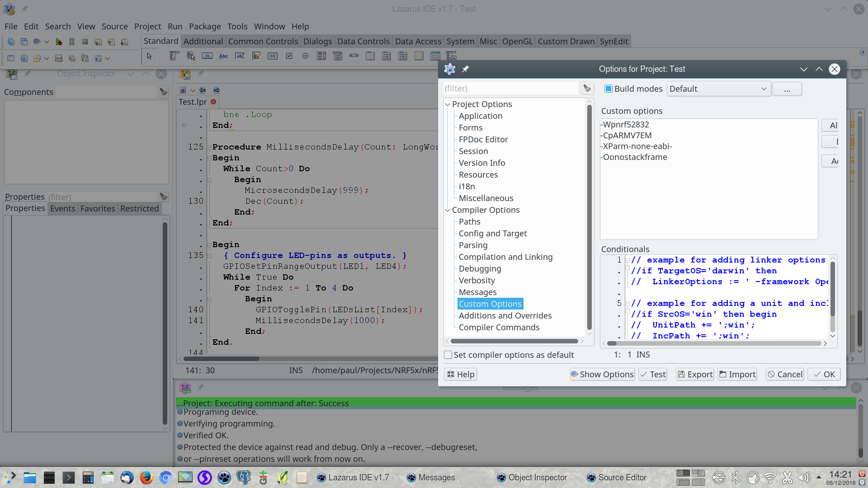Collapse the Compiler Options tree node
This screenshot has width=868, height=488.
click(448, 210)
